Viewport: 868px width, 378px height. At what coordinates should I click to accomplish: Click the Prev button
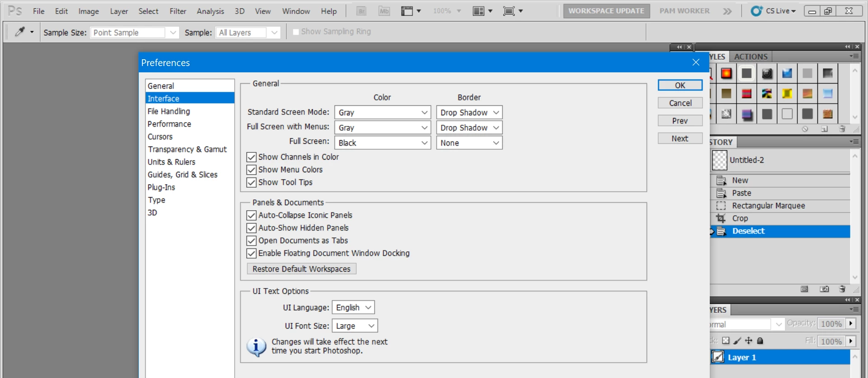click(x=680, y=120)
